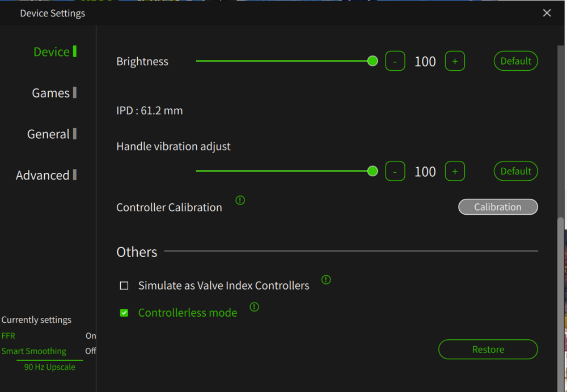The width and height of the screenshot is (567, 392).
Task: Start controller Calibration
Action: 498,207
